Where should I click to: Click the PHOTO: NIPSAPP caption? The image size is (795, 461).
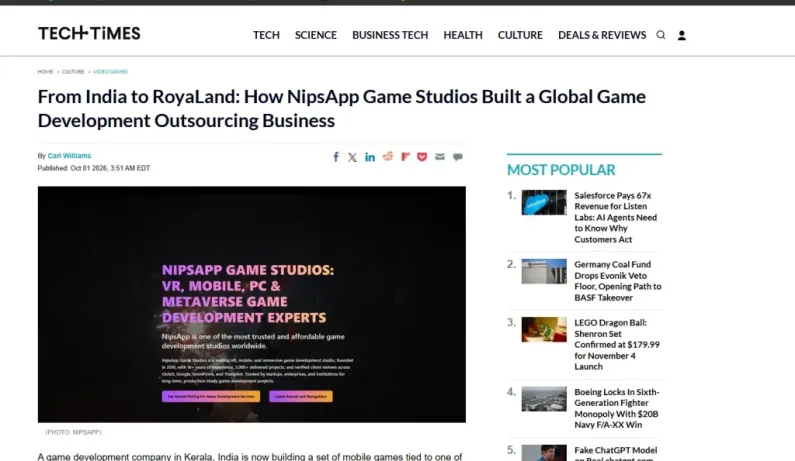74,432
